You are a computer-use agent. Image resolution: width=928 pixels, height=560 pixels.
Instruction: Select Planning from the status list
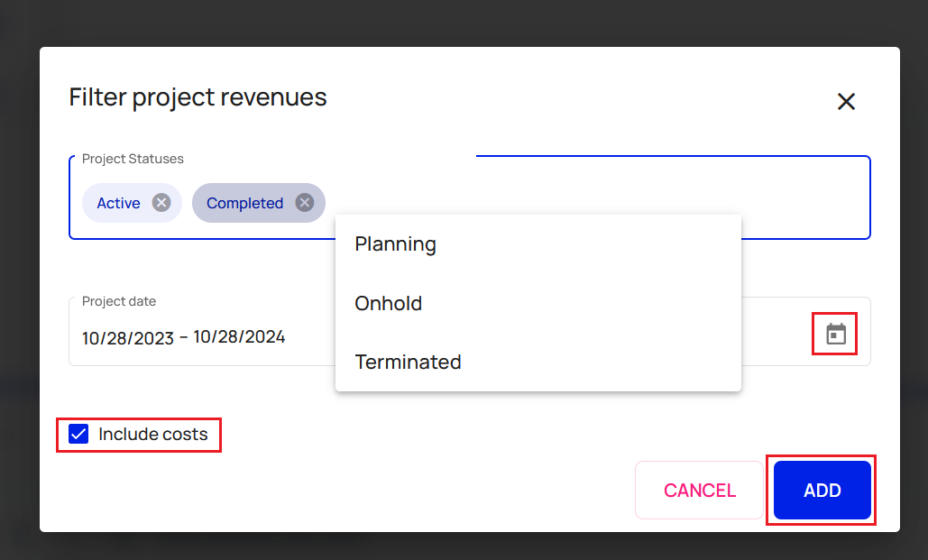coord(396,244)
